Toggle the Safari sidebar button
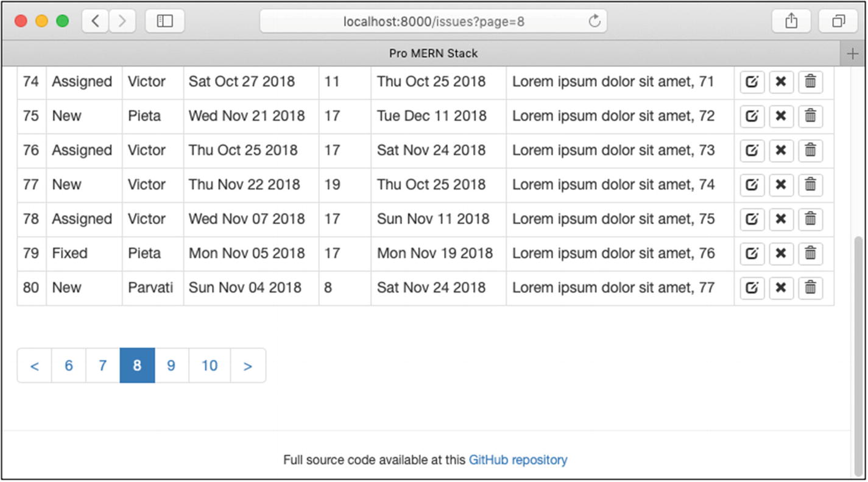The width and height of the screenshot is (868, 482). pos(164,21)
